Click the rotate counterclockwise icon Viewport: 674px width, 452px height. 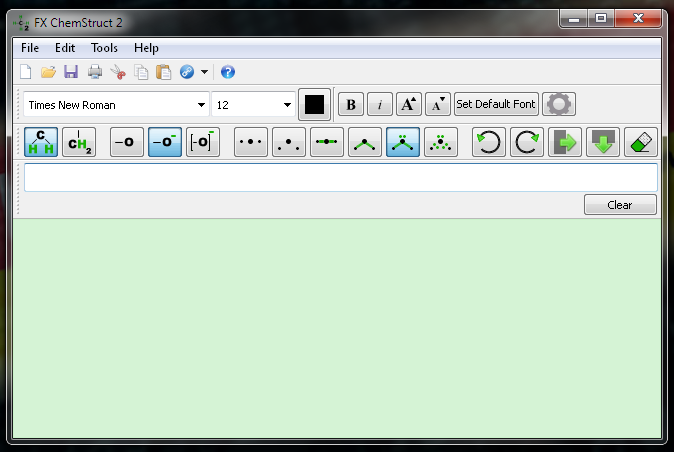point(489,143)
